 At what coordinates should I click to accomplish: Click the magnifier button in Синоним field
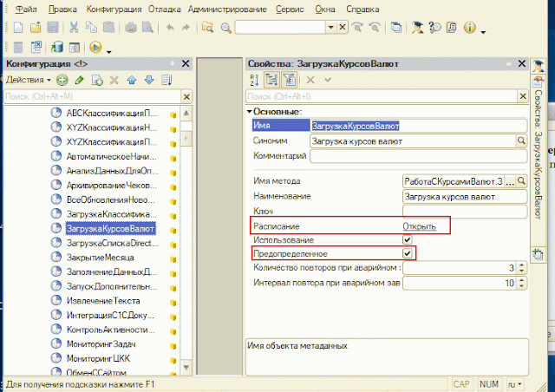coord(521,141)
